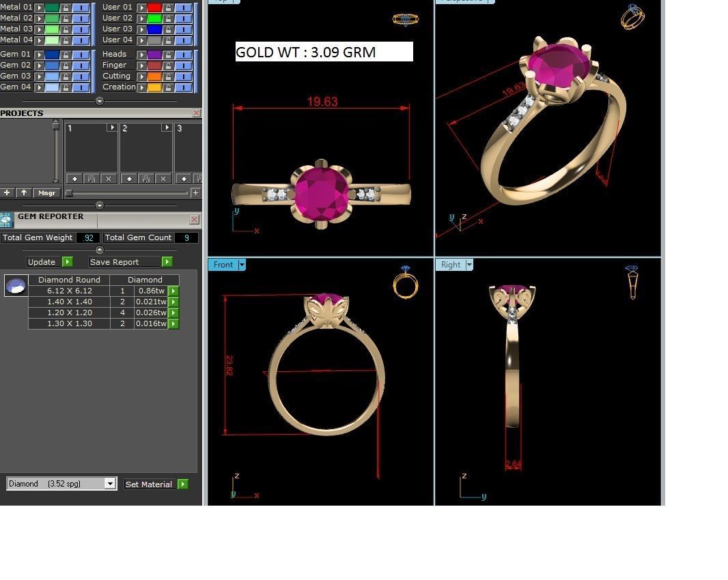Image resolution: width=728 pixels, height=580 pixels.
Task: Expand the Creation layer arrow
Action: pyautogui.click(x=141, y=87)
